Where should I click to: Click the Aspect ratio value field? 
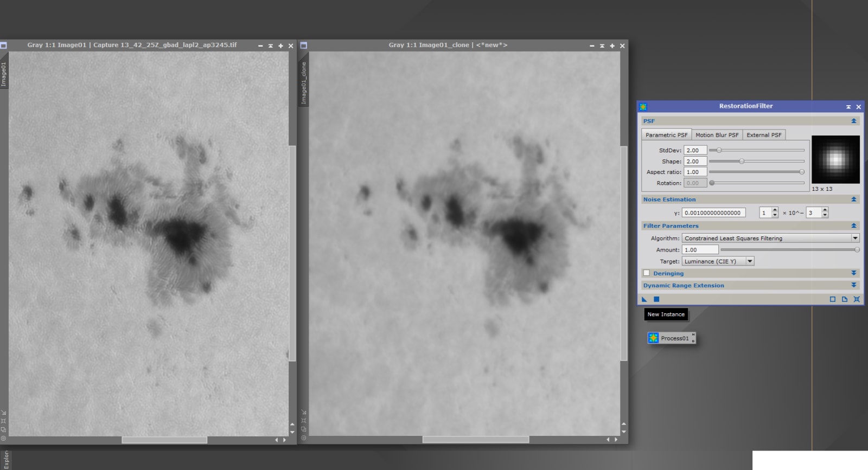(x=695, y=172)
